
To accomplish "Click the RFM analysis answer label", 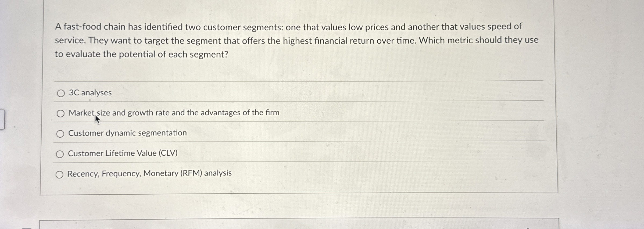I will pyautogui.click(x=149, y=174).
